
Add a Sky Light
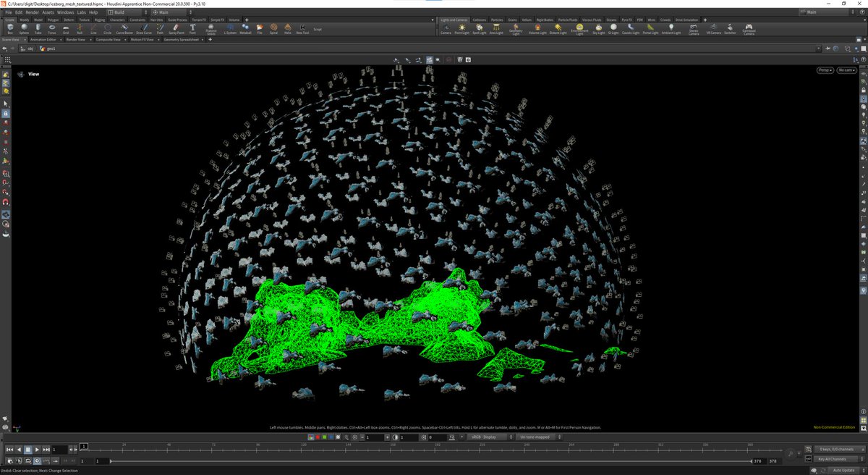pos(598,29)
